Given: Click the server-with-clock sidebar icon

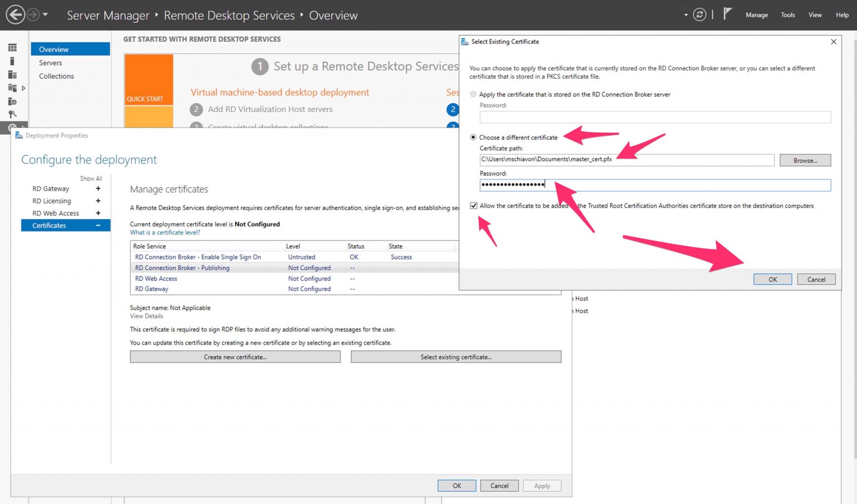Looking at the screenshot, I should tap(12, 101).
